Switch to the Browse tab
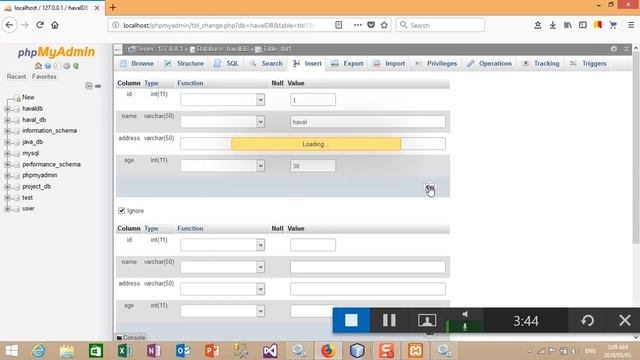Screen dimensions: 640x360 [137, 63]
